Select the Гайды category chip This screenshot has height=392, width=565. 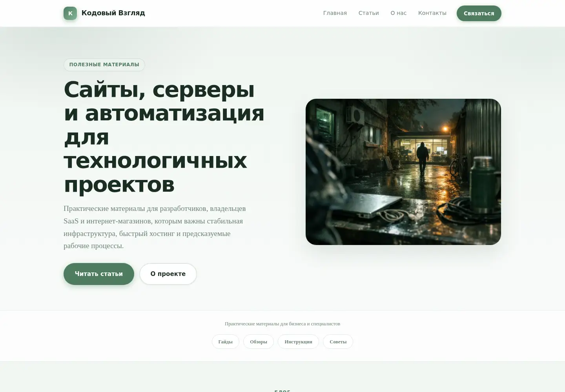pos(226,342)
